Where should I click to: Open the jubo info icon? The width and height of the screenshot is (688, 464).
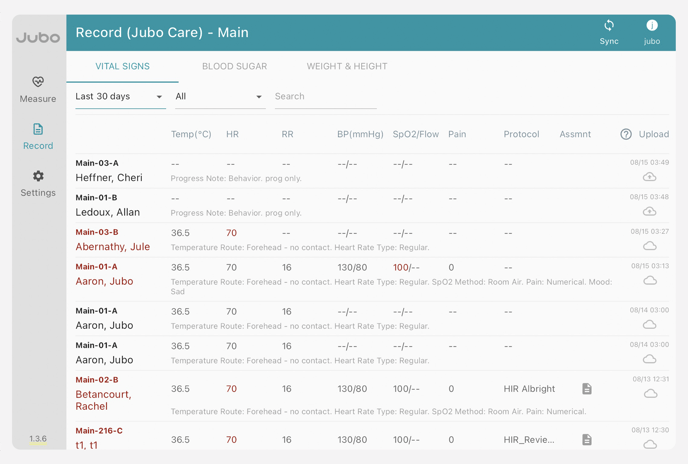651,26
